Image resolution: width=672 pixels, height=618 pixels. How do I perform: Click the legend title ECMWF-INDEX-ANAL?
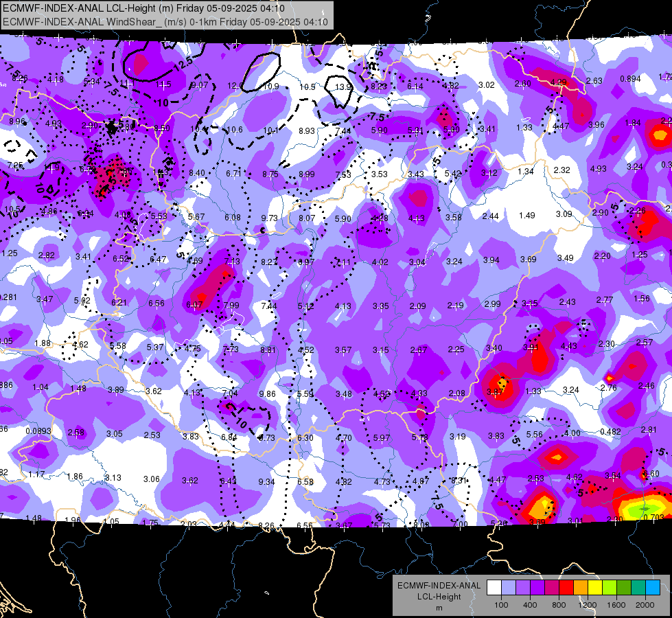[x=439, y=586]
